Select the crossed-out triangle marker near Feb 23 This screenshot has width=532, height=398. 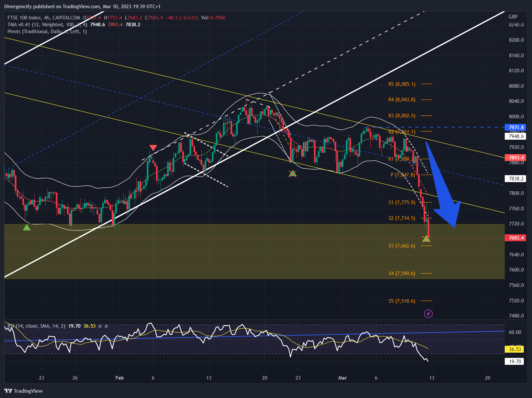(x=292, y=174)
